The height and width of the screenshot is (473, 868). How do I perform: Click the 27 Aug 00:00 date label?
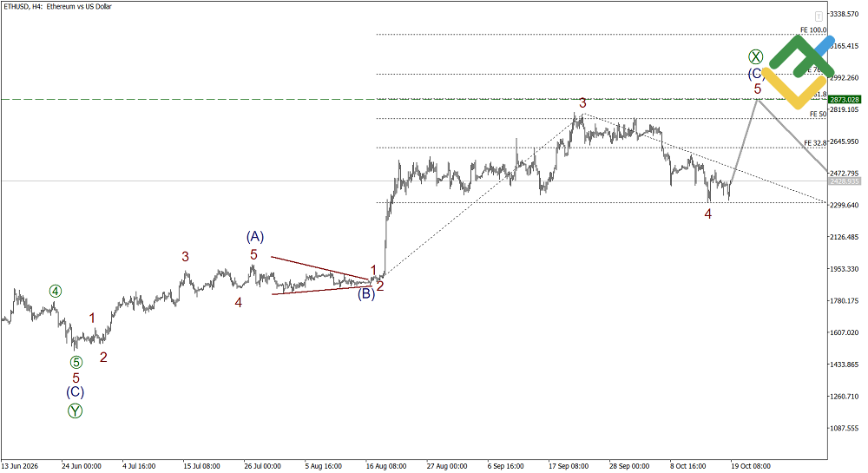tap(447, 466)
